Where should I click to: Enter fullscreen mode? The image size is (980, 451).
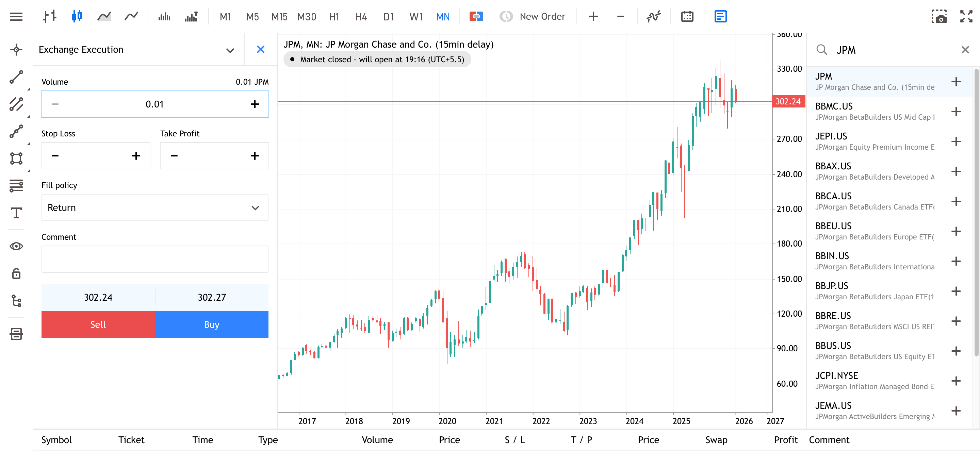(x=966, y=16)
